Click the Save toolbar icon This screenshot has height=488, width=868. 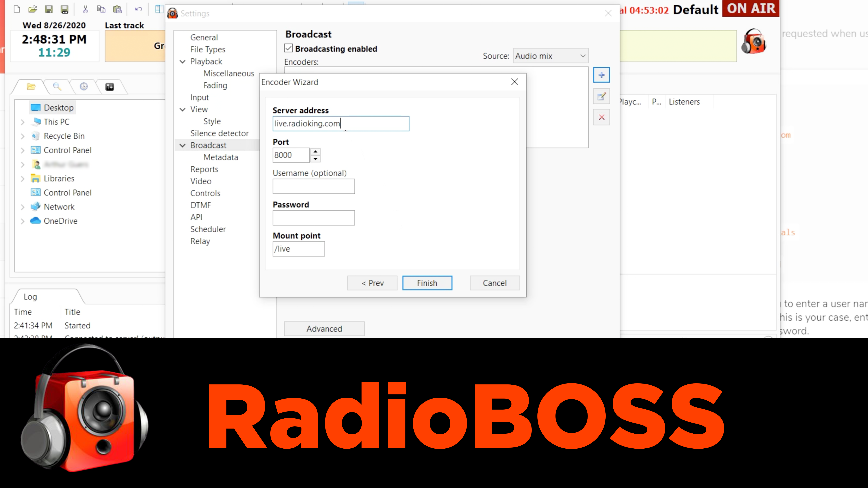click(x=48, y=9)
